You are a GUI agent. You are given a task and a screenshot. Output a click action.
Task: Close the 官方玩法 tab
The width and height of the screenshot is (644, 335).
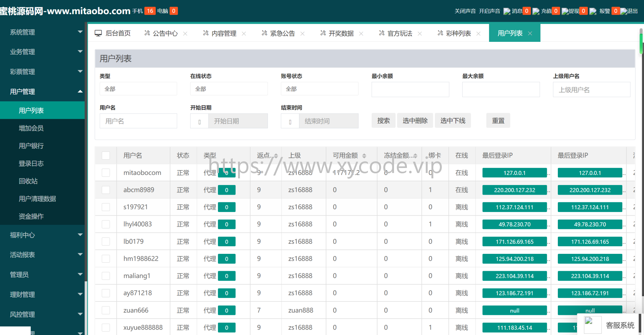pos(420,34)
